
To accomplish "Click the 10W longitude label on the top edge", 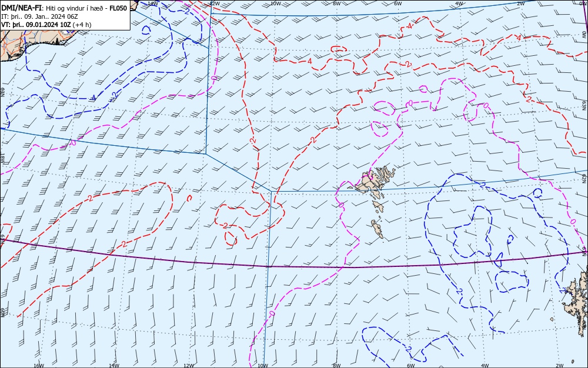I will [x=276, y=4].
